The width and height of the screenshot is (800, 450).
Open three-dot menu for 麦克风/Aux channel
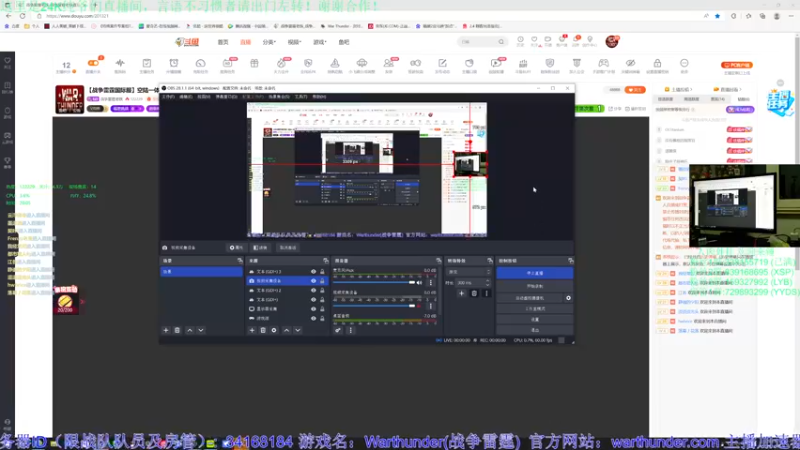click(431, 283)
